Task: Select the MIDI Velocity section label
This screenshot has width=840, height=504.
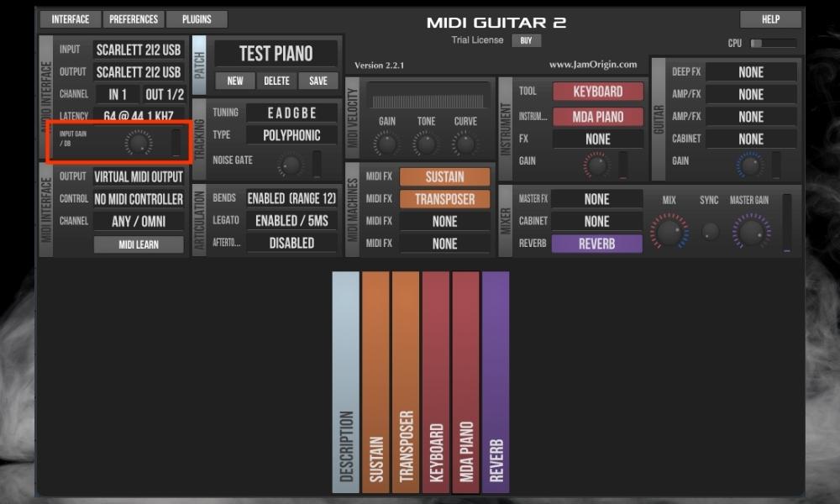Action: pyautogui.click(x=353, y=118)
